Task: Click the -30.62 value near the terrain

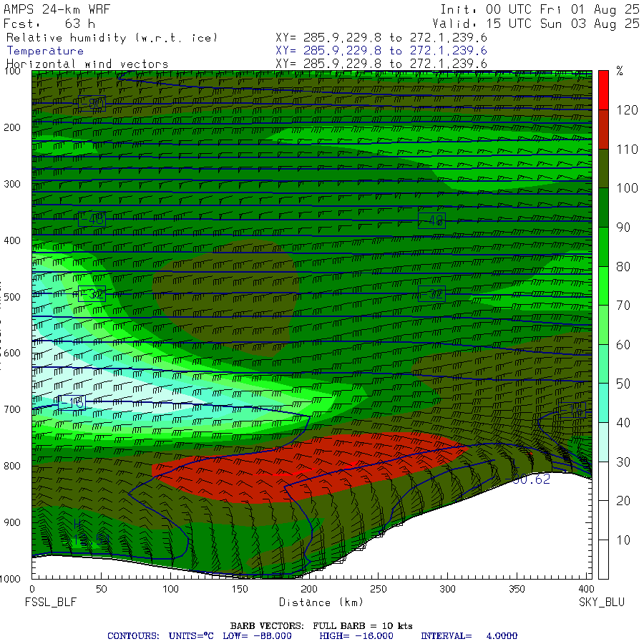Action: pyautogui.click(x=528, y=479)
